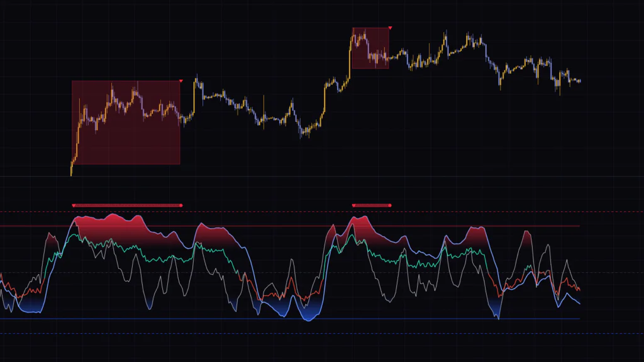Click red triangle marker atop the large red zone
The width and height of the screenshot is (644, 362).
point(181,81)
